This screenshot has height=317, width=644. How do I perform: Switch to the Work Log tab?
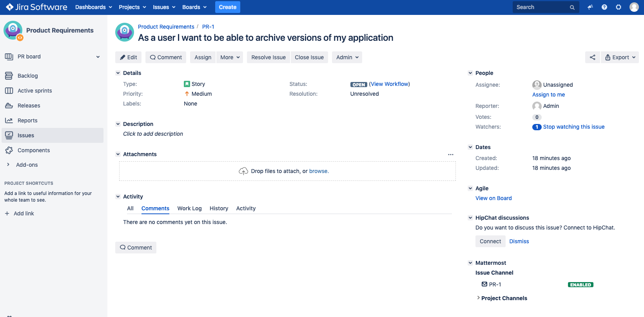(189, 208)
